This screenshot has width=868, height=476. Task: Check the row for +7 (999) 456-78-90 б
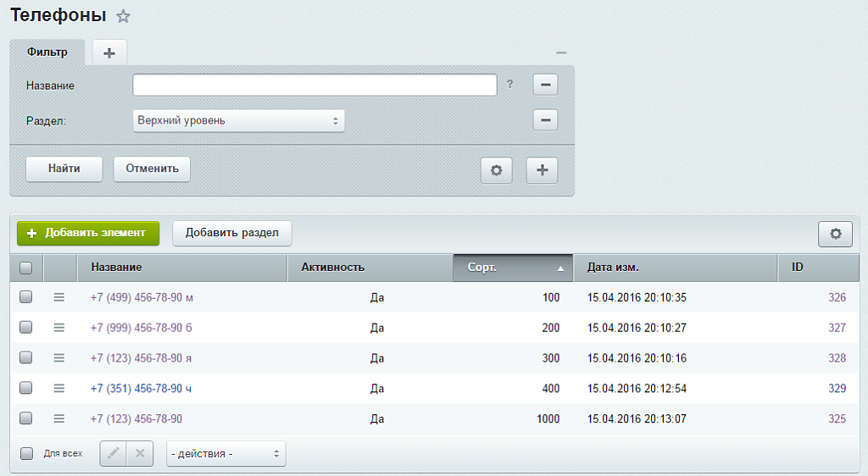(25, 328)
